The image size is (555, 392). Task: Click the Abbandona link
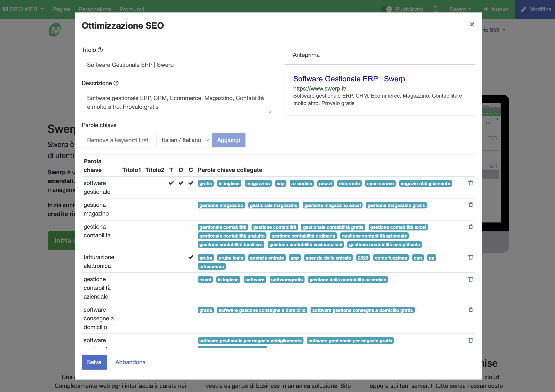pyautogui.click(x=130, y=362)
